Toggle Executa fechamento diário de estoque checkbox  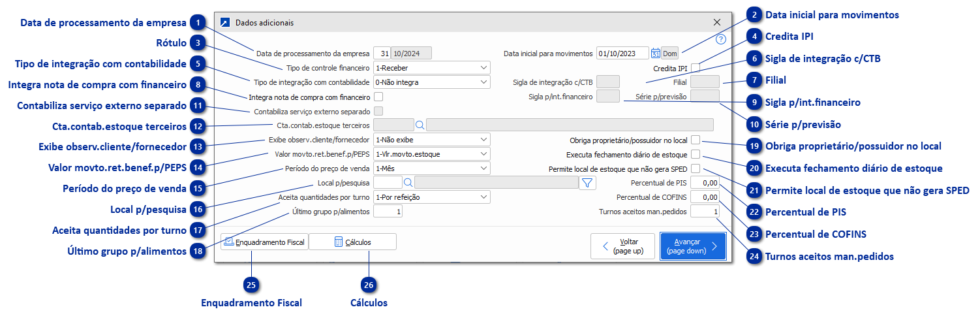696,155
